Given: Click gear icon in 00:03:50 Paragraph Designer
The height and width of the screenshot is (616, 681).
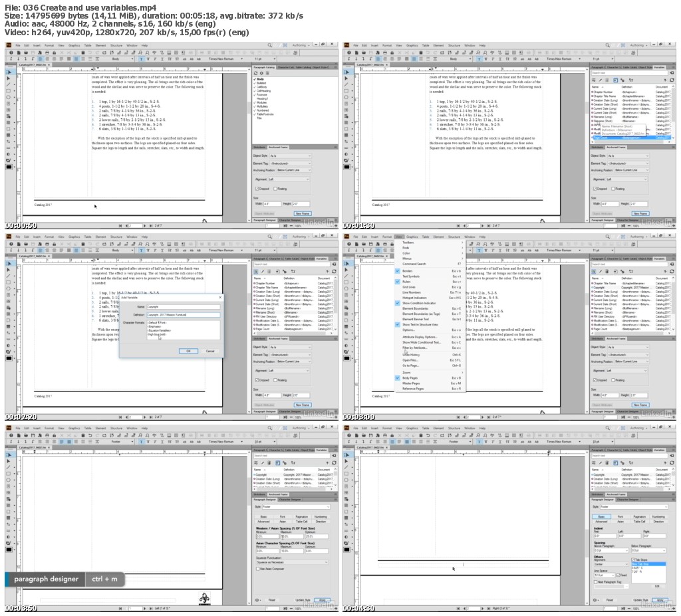Looking at the screenshot, I should (257, 600).
